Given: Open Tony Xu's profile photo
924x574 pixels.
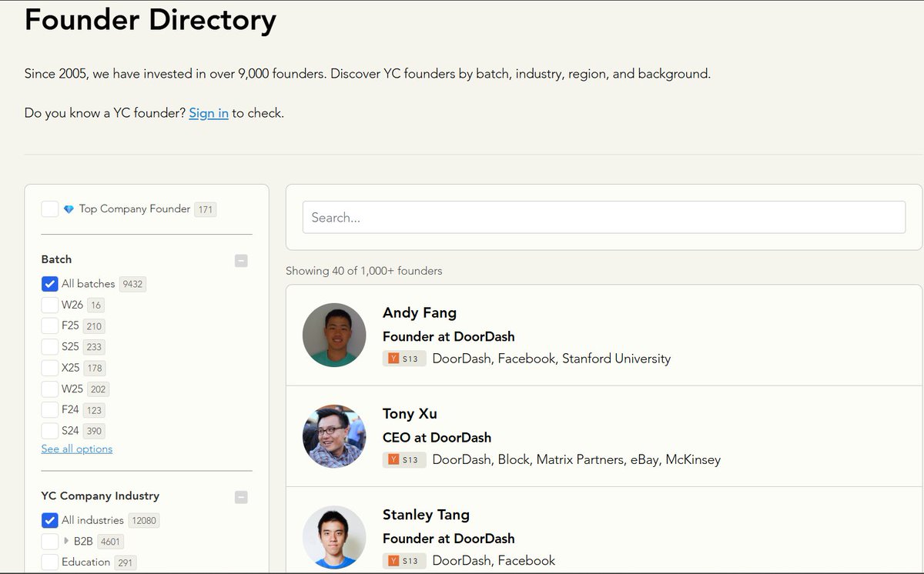Looking at the screenshot, I should coord(334,436).
